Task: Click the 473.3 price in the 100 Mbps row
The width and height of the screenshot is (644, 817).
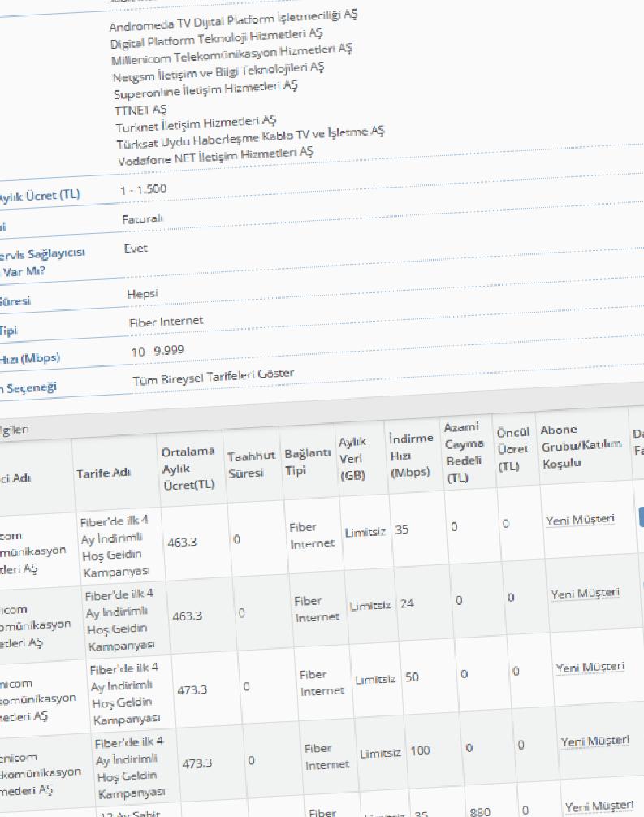Action: click(x=197, y=763)
